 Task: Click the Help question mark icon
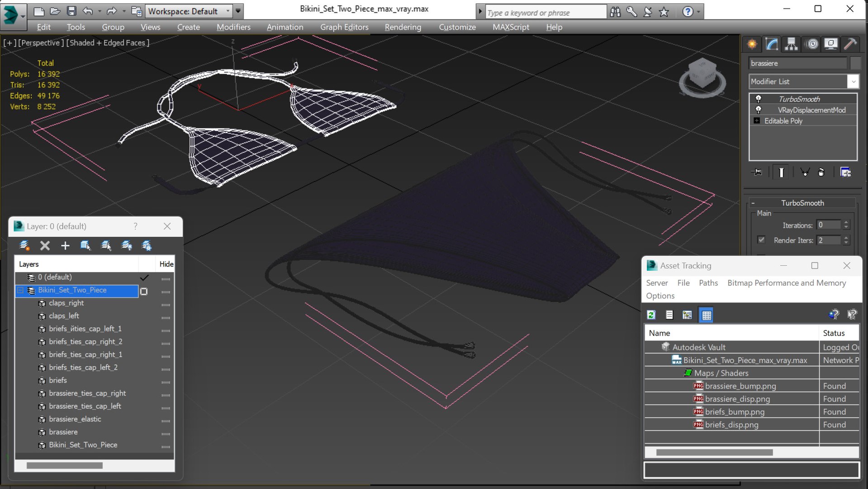pyautogui.click(x=688, y=12)
